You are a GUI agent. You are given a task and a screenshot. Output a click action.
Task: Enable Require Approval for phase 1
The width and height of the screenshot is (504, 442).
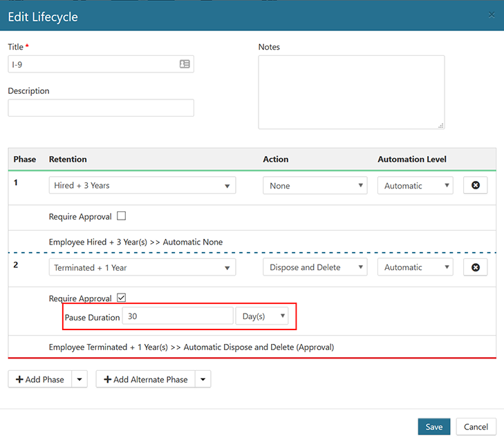122,216
